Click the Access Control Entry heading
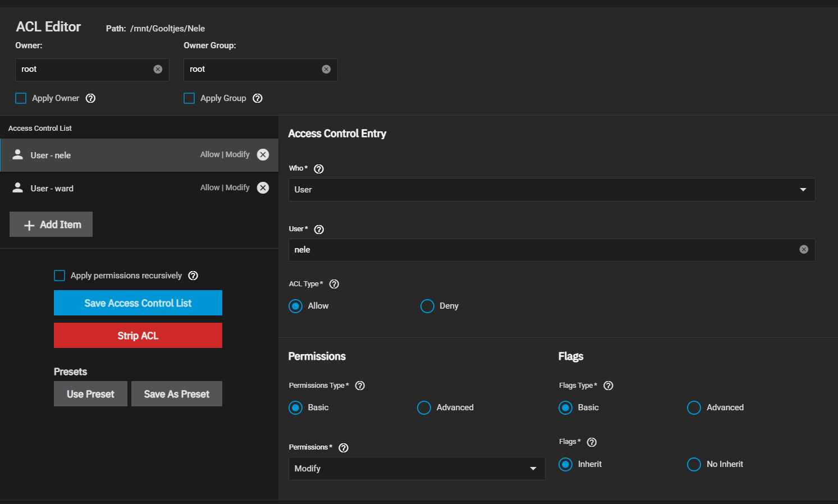This screenshot has width=838, height=504. coord(337,134)
